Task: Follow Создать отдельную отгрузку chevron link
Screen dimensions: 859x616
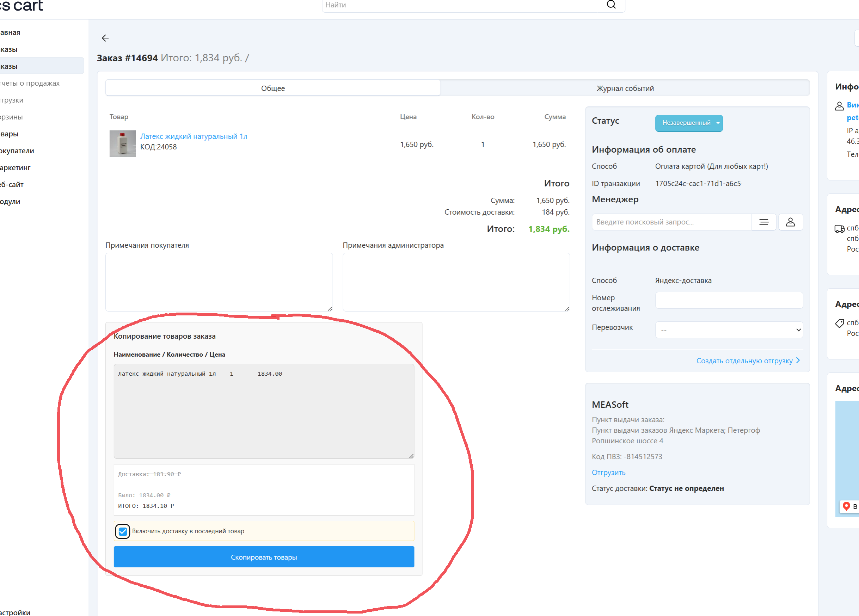Action: (748, 361)
